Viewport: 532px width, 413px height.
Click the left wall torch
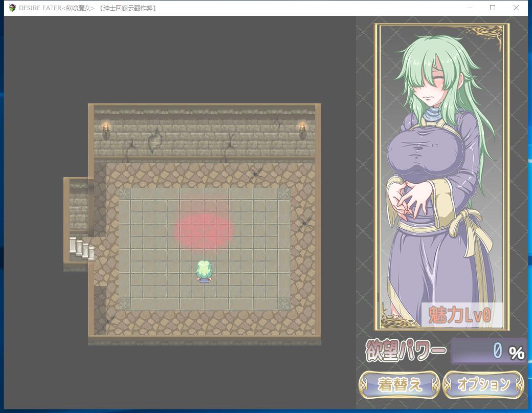pos(106,129)
